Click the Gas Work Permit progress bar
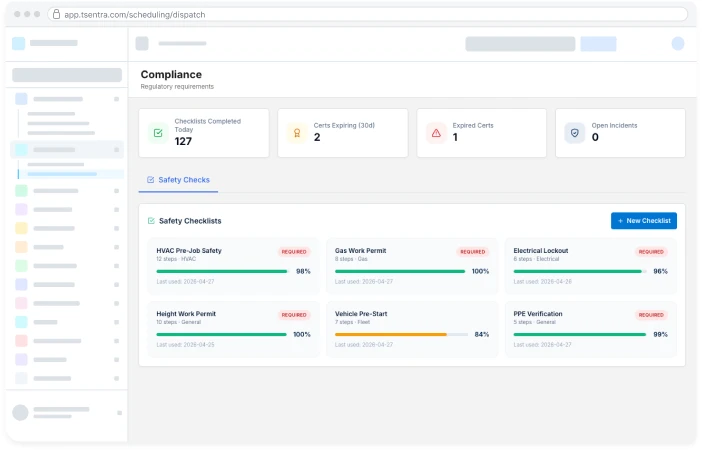This screenshot has height=451, width=702. tap(400, 271)
